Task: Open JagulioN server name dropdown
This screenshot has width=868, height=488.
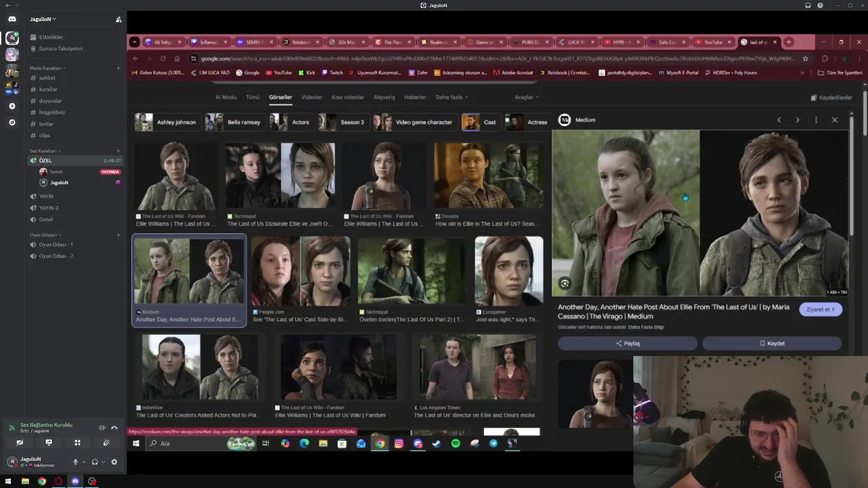Action: point(43,19)
